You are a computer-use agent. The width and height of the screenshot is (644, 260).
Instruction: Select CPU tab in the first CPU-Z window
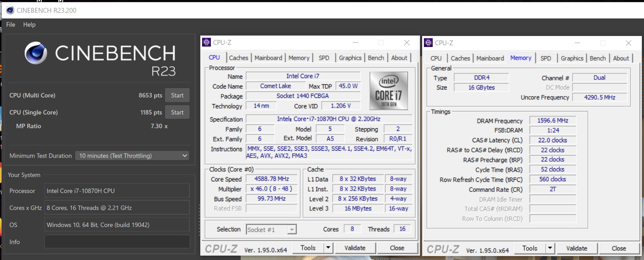[214, 58]
